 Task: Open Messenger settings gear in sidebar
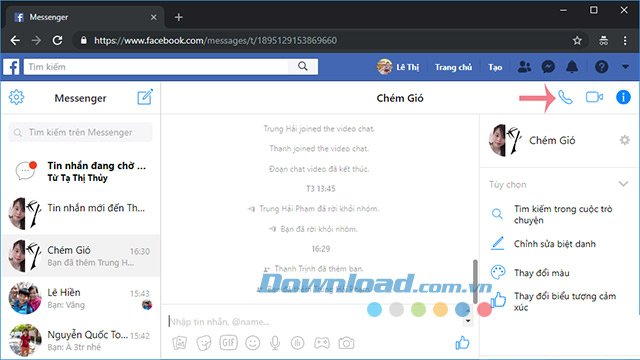point(16,98)
